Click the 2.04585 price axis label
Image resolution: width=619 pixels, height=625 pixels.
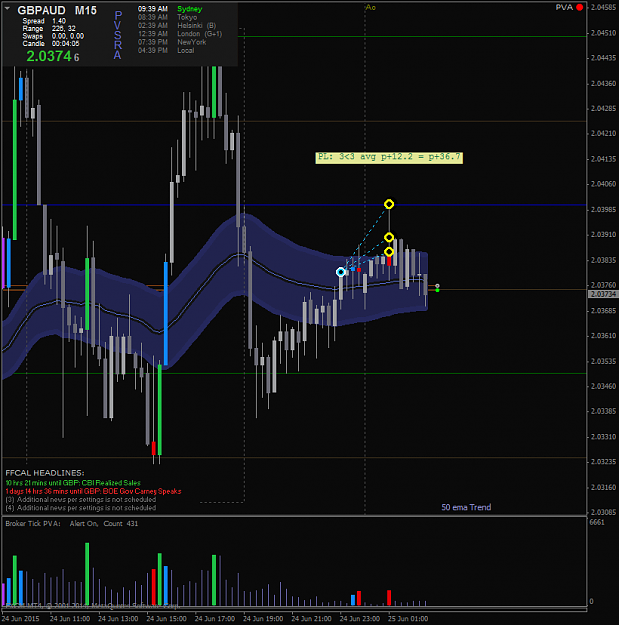coord(603,7)
